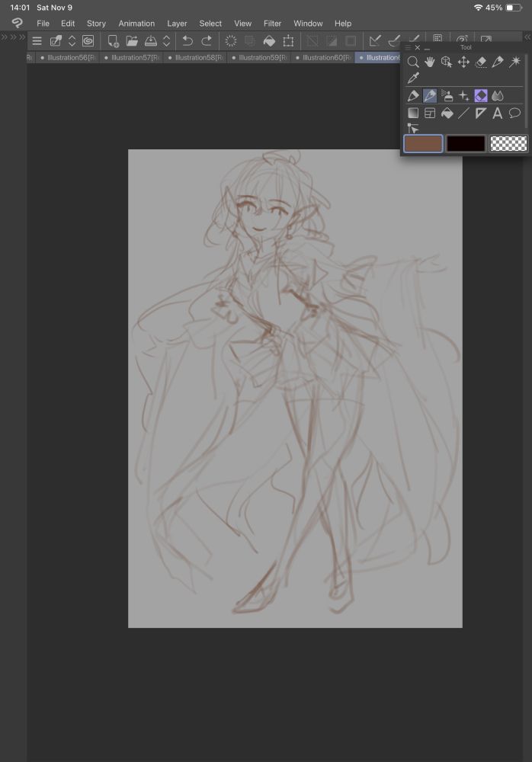Select the purple-highlighted Eraser tool
532x762 pixels.
pos(481,96)
